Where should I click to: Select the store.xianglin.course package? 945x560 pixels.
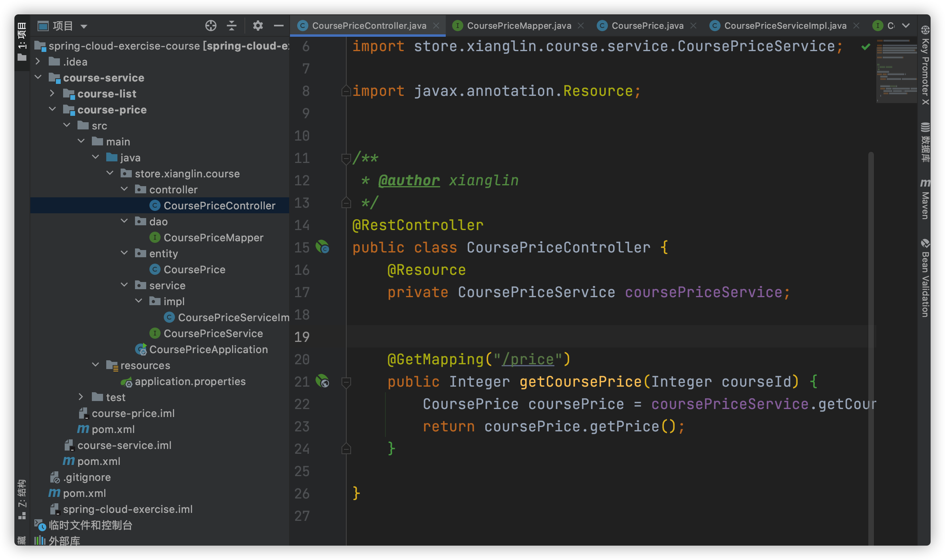click(x=181, y=173)
